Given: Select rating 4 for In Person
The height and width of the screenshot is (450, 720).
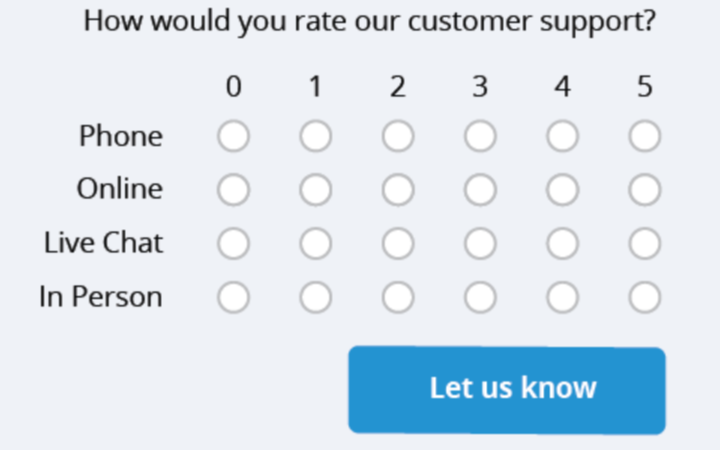Looking at the screenshot, I should (562, 296).
